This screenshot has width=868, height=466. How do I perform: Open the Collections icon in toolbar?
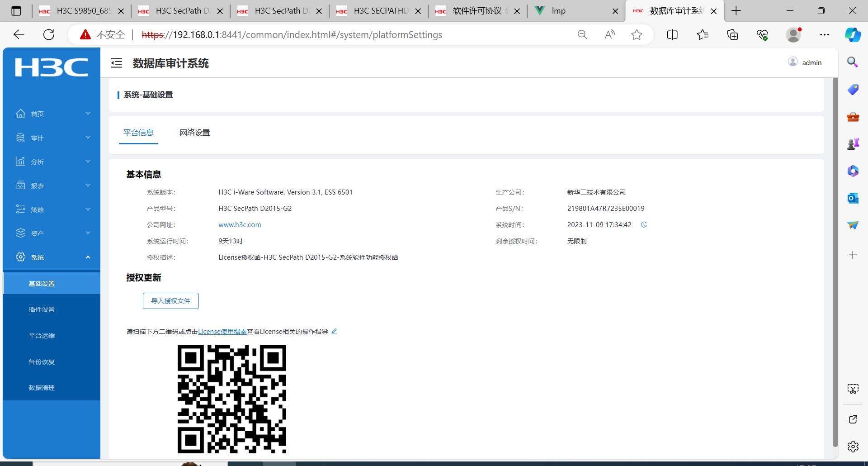[x=732, y=34]
